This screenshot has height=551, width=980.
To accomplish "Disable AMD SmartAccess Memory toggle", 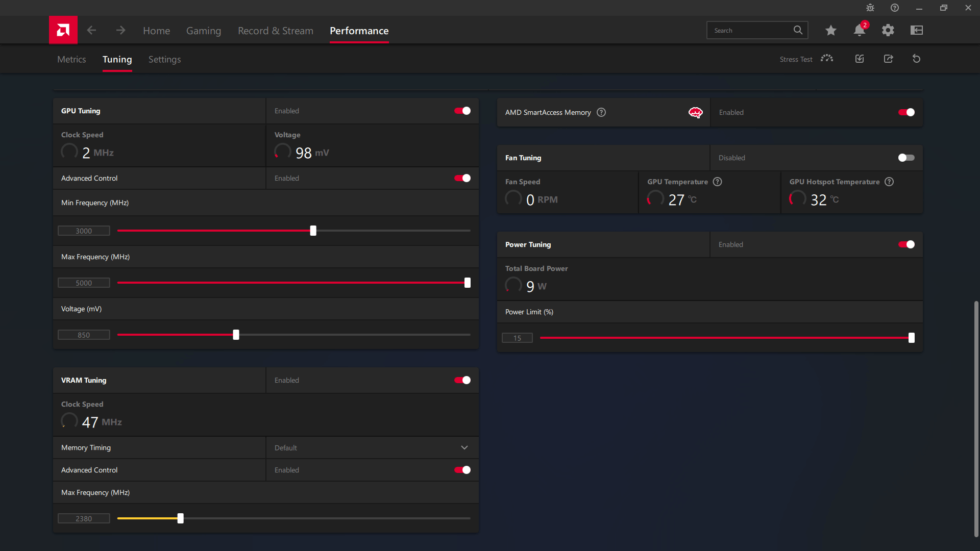I will tap(906, 112).
